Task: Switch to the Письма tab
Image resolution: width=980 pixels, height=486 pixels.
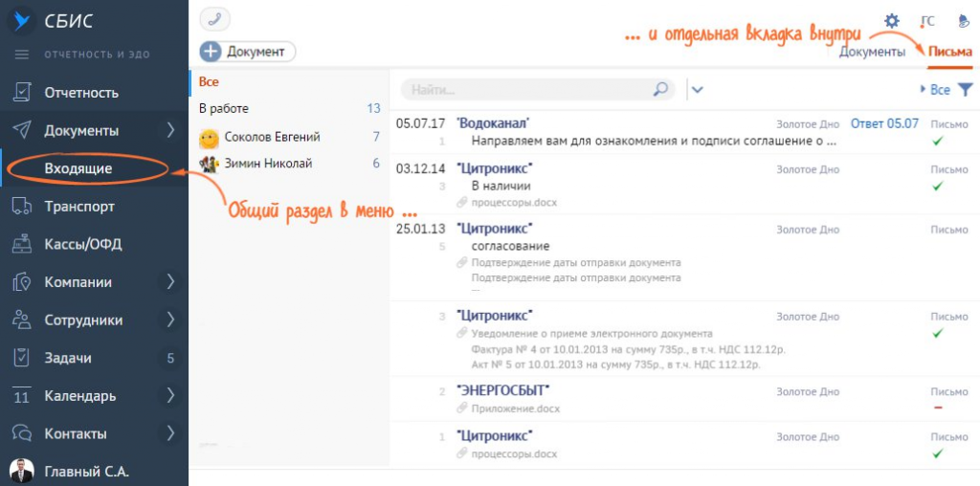Action: [x=949, y=52]
